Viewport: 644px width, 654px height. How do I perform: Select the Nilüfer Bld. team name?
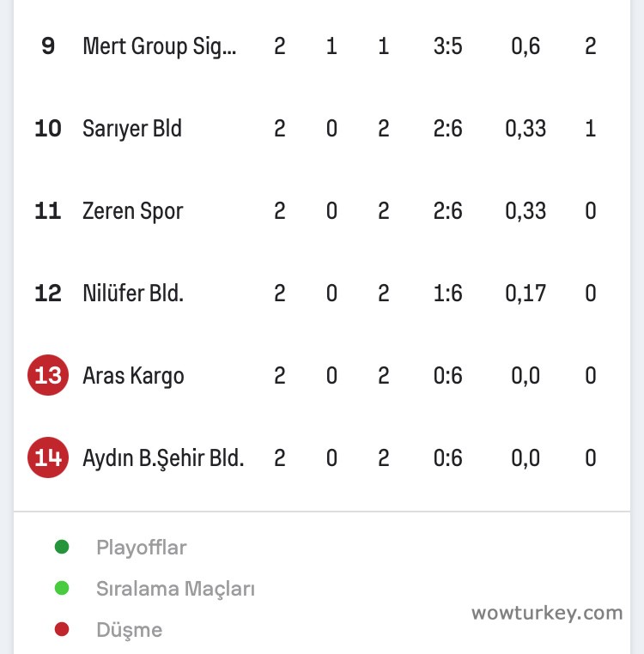click(133, 294)
